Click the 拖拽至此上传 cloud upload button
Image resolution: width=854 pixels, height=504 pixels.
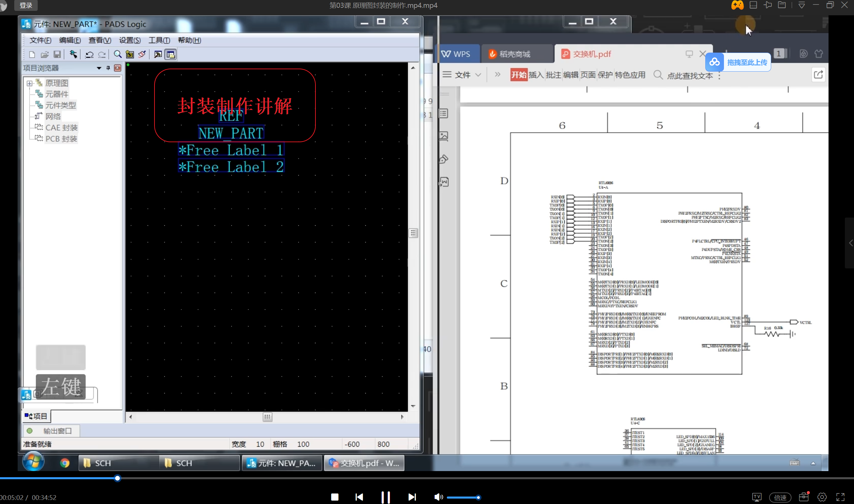738,62
